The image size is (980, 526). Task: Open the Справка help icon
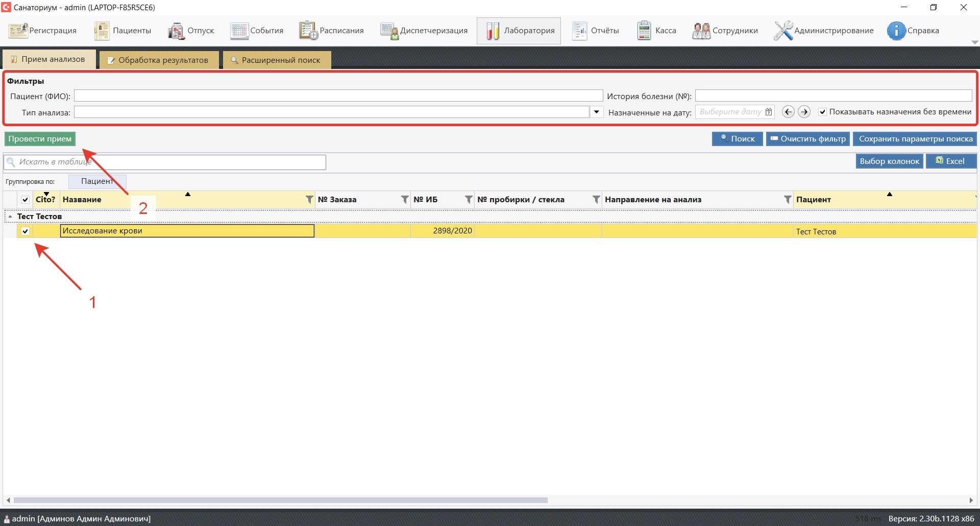click(896, 31)
